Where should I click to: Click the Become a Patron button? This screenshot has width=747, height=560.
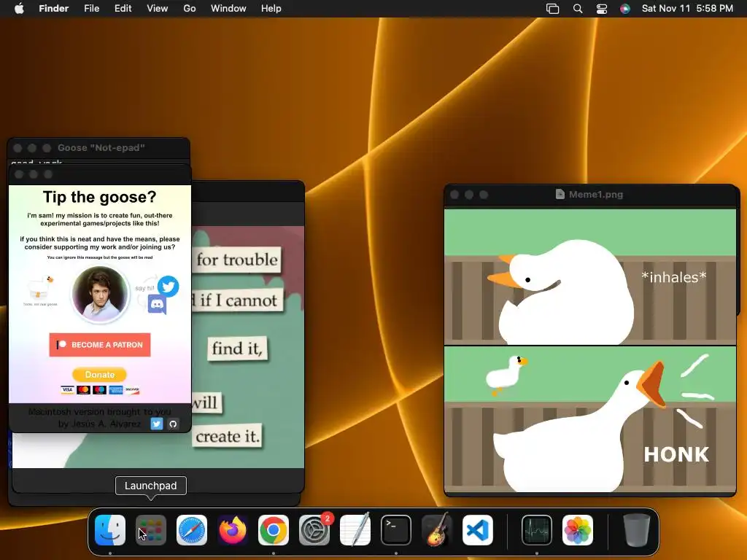pyautogui.click(x=100, y=345)
